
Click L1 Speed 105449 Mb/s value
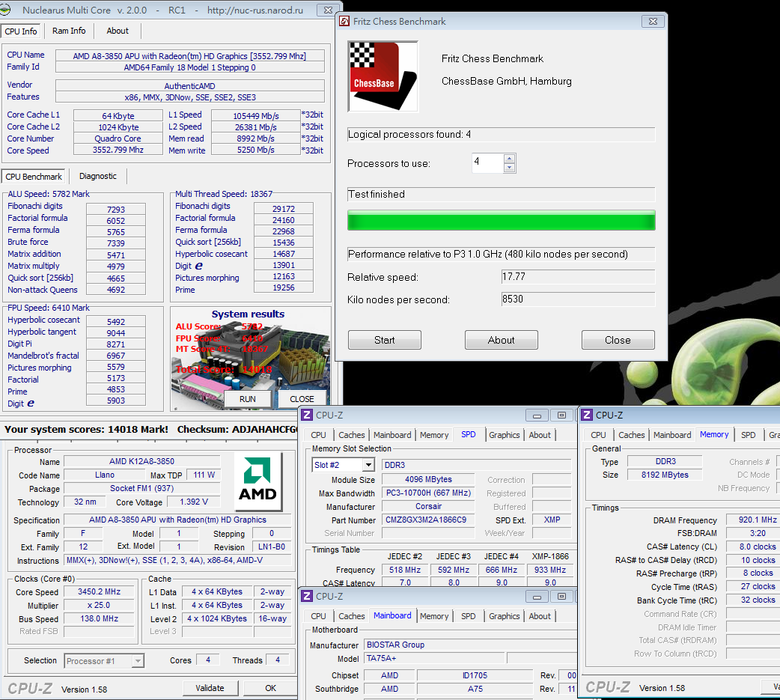256,115
